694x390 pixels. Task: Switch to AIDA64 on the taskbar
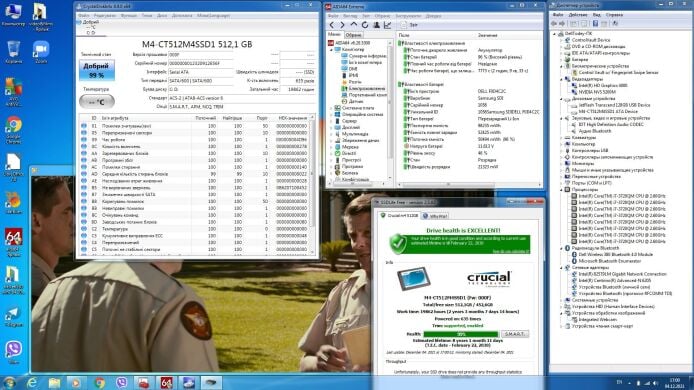166,382
